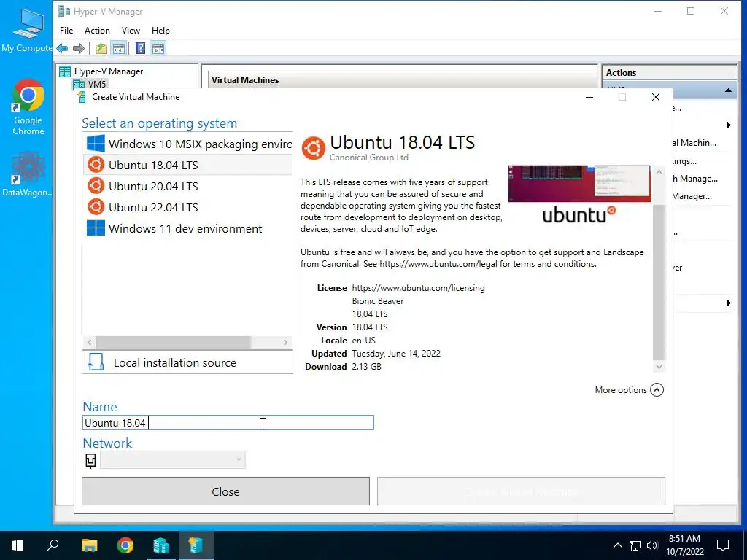Toggle Show/Hide action pane toolbar icon
The width and height of the screenshot is (747, 560).
tap(158, 48)
